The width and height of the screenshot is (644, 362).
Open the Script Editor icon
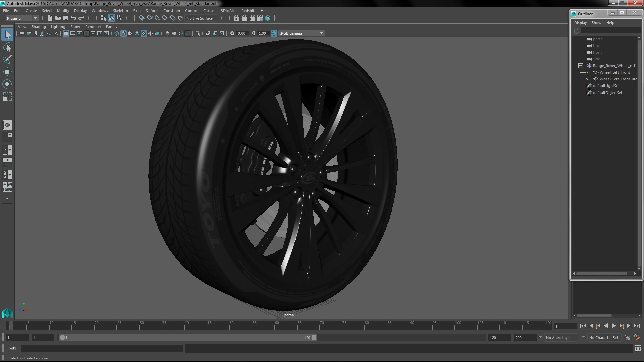coord(638,349)
